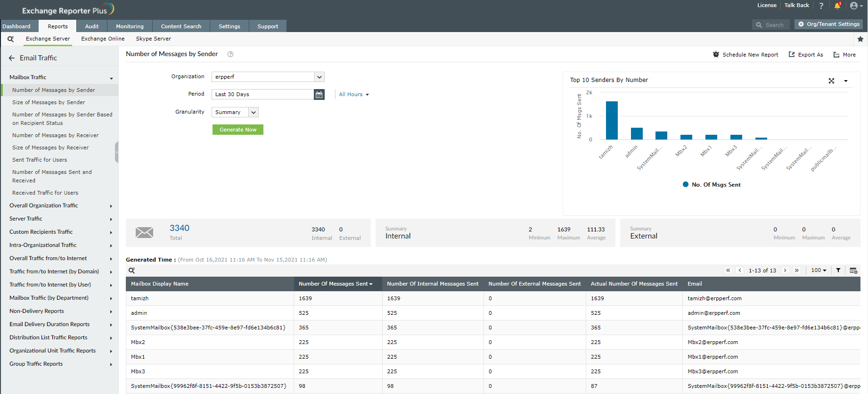Expand the Top 10 Senders chart fullscreen
This screenshot has height=394, width=868.
(x=831, y=81)
